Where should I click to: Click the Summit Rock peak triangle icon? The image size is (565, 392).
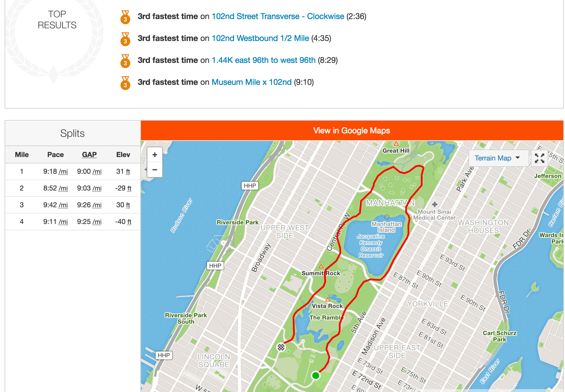tap(321, 266)
